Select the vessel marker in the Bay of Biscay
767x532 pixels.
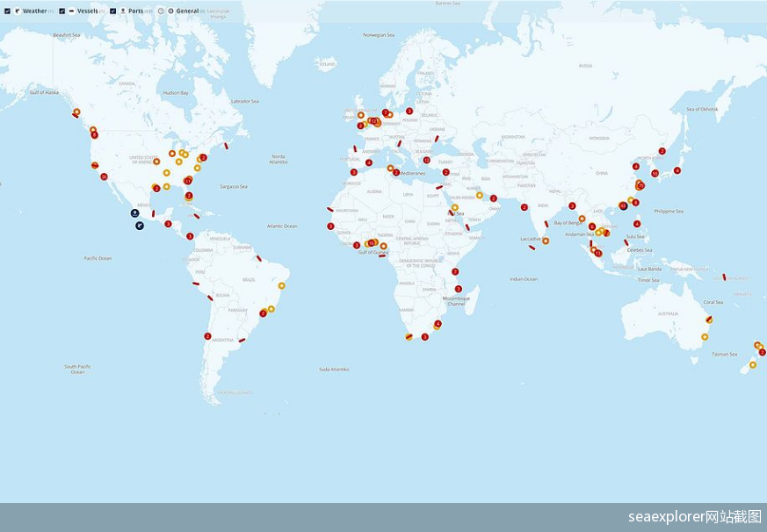pyautogui.click(x=355, y=148)
